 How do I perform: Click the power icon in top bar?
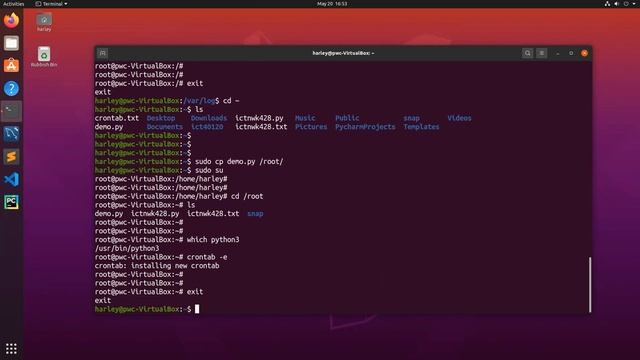coord(626,4)
